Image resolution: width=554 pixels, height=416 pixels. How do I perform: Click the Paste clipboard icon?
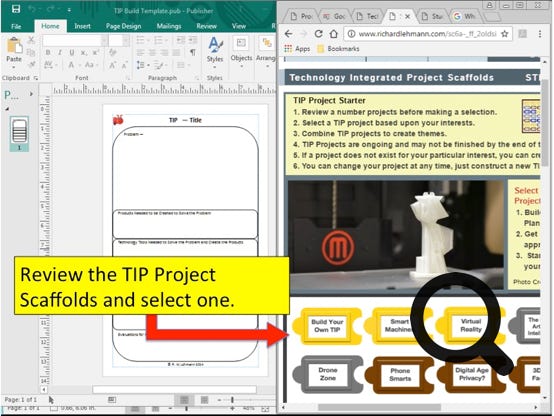[x=14, y=46]
